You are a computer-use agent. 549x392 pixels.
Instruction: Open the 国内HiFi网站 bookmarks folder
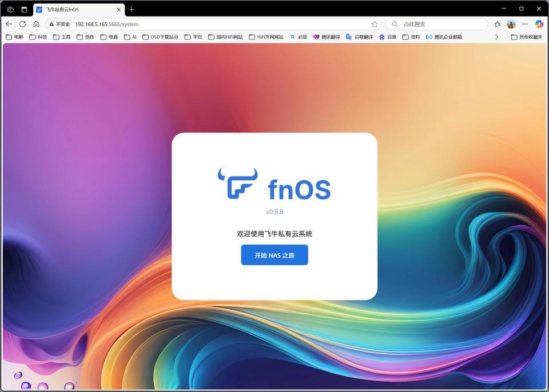tap(225, 37)
